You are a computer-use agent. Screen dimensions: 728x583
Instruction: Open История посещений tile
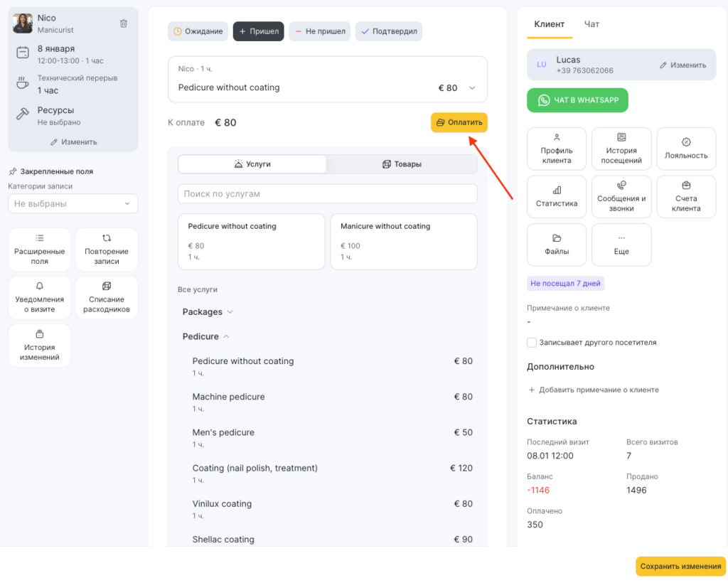point(621,149)
